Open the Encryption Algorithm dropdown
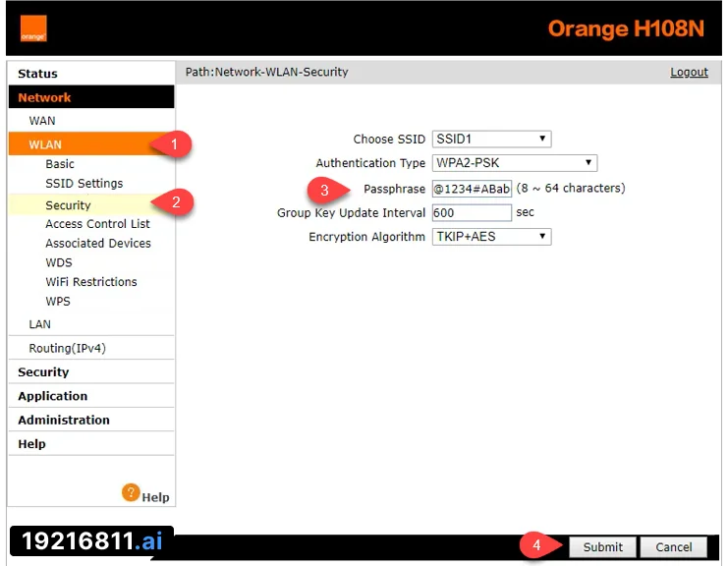This screenshot has width=728, height=566. (x=491, y=237)
